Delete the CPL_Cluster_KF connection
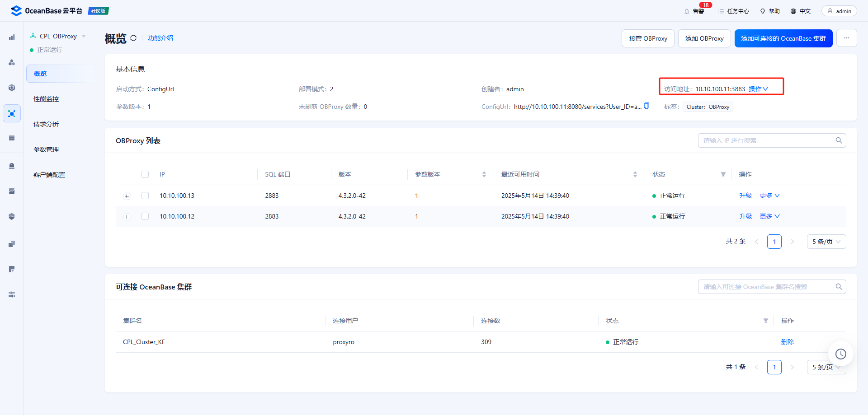Viewport: 868px width, 415px height. [x=787, y=342]
